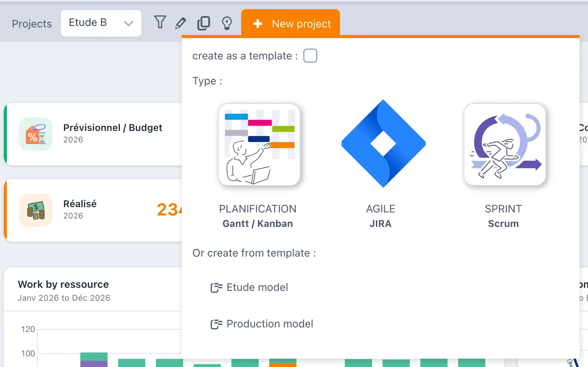Viewport: 588px width, 367px height.
Task: Select the SPRINT label
Action: pyautogui.click(x=503, y=209)
